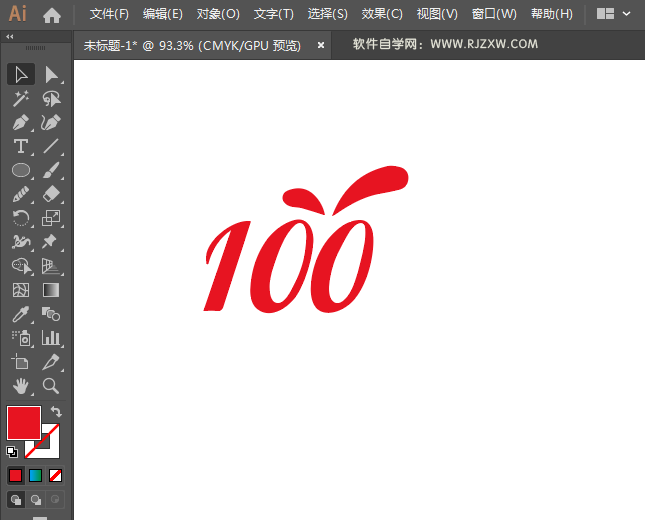Enable Draw Behind mode
This screenshot has width=645, height=520.
click(x=36, y=500)
